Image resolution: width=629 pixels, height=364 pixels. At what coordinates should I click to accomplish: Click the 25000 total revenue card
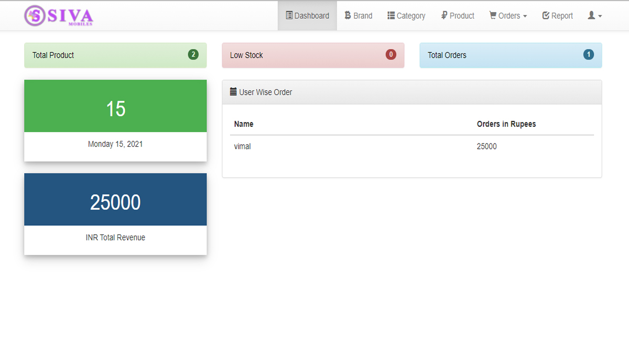115,203
